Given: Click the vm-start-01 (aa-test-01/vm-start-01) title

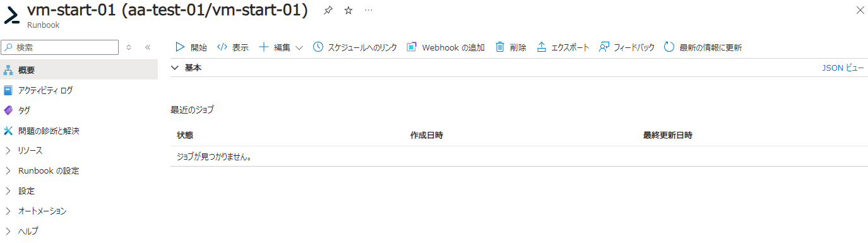Looking at the screenshot, I should [x=167, y=11].
